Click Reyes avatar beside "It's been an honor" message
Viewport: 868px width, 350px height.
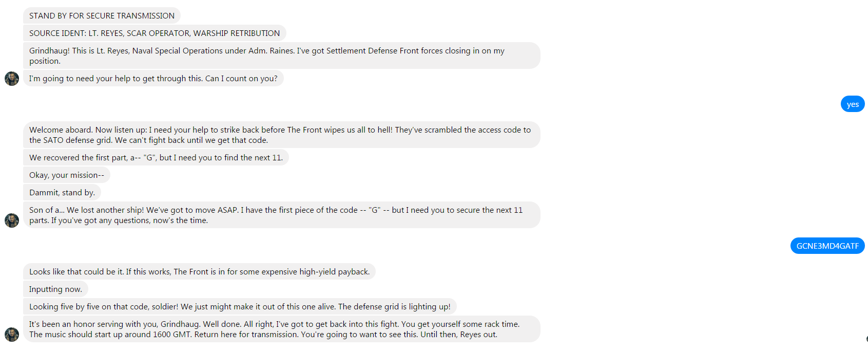(x=12, y=335)
